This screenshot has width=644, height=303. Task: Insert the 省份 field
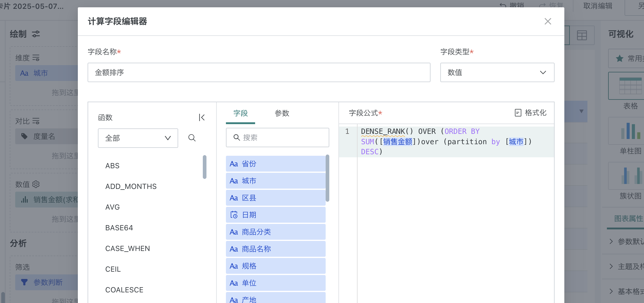[275, 164]
